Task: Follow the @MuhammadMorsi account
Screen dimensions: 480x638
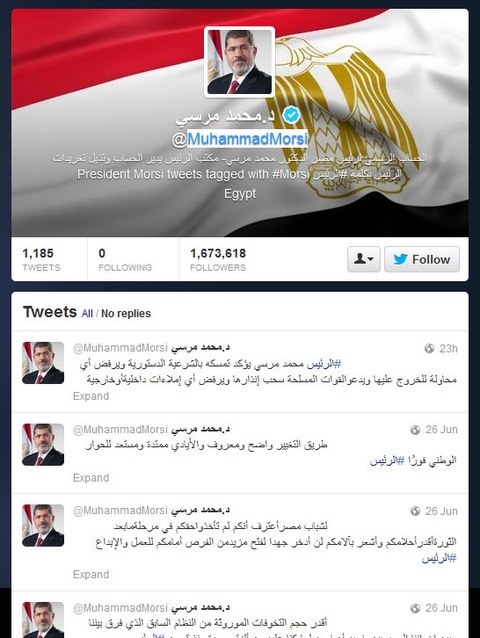Action: [422, 259]
